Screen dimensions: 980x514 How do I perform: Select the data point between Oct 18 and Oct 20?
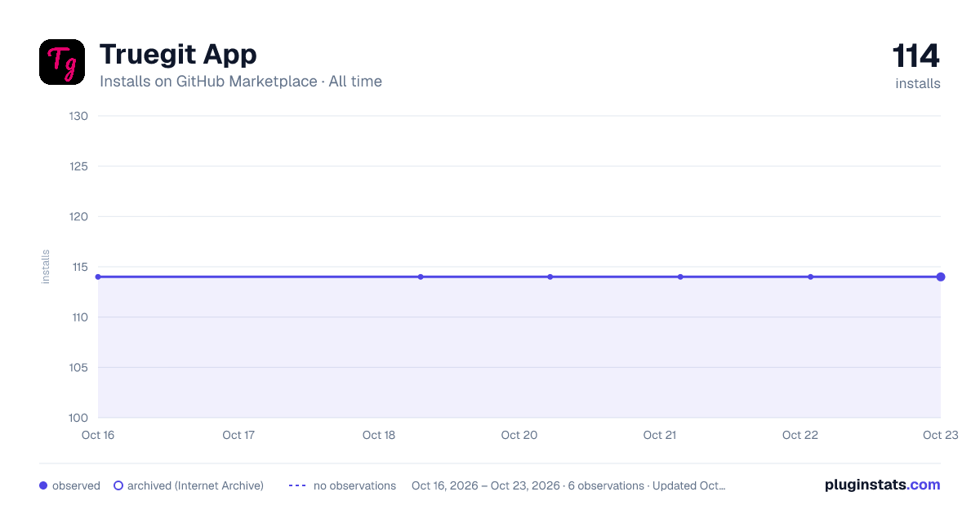click(421, 277)
